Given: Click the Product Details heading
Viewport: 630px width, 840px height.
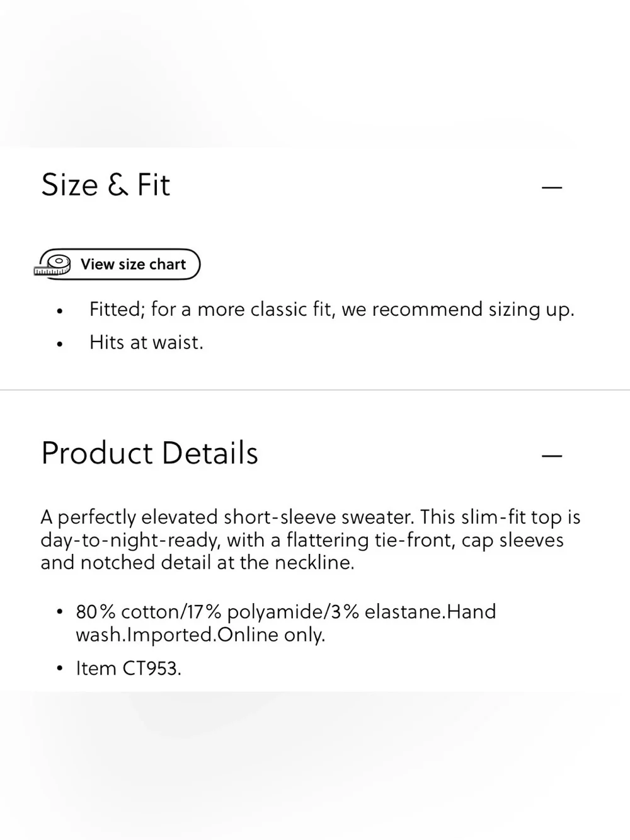Looking at the screenshot, I should click(x=150, y=453).
